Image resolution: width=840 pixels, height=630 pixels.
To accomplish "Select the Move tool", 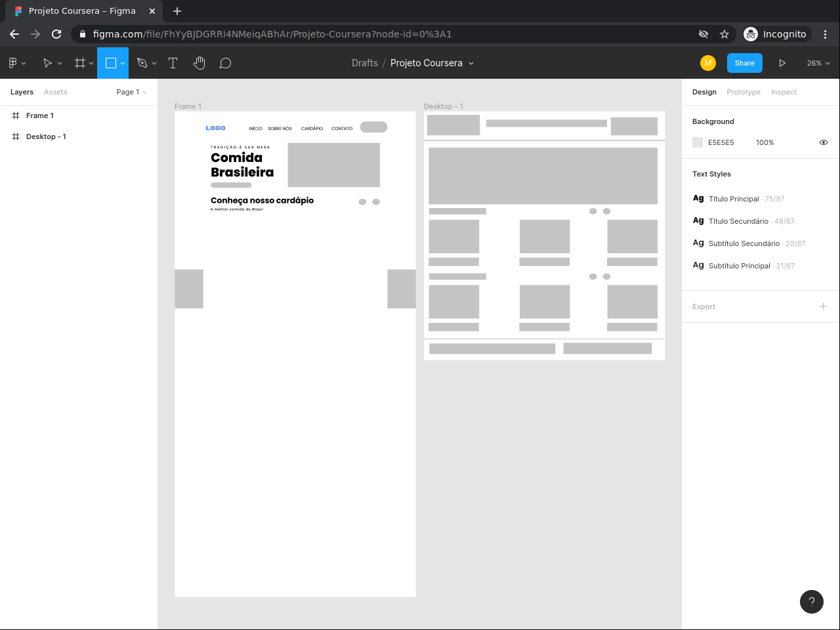I will [x=47, y=63].
